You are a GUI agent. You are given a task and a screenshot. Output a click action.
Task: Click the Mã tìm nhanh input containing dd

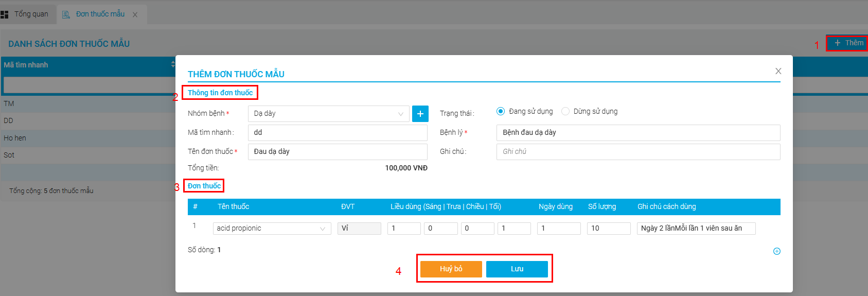click(338, 133)
